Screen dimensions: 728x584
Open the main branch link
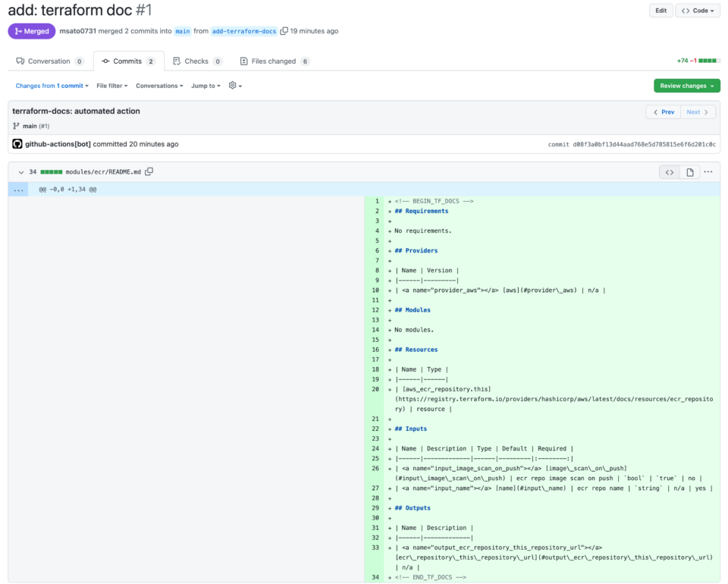point(182,30)
